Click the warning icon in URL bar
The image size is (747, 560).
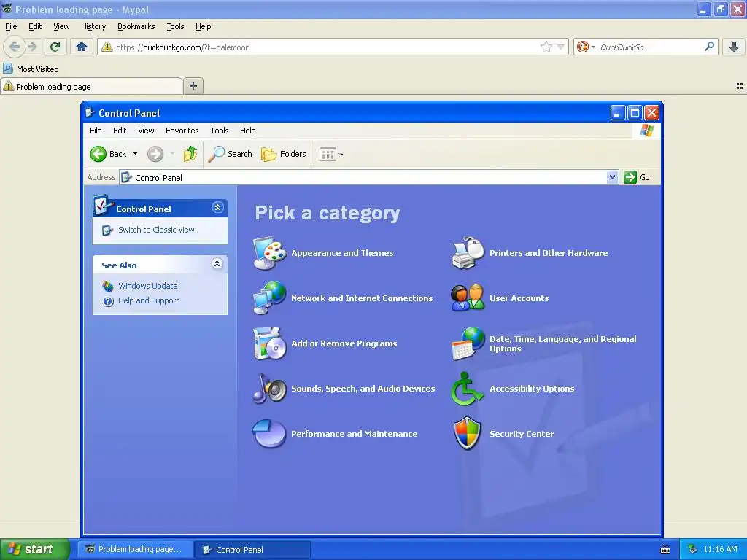point(107,47)
